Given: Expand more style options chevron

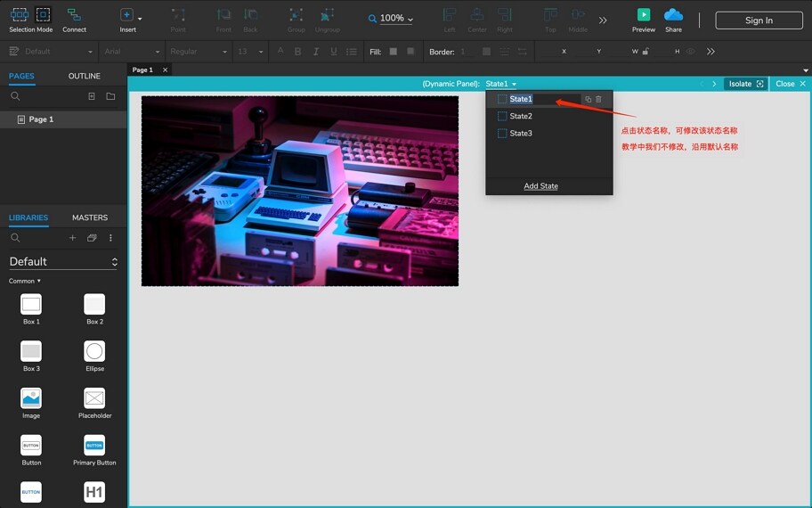Looking at the screenshot, I should pyautogui.click(x=710, y=52).
